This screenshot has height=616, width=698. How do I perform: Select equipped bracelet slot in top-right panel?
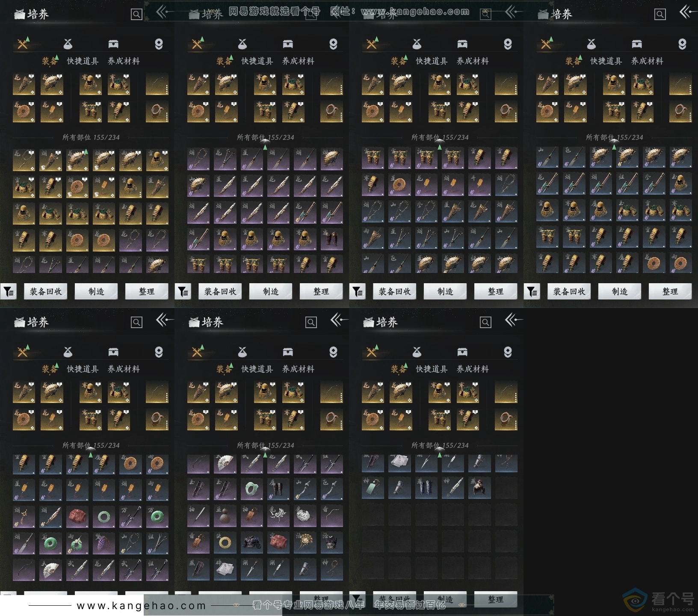(680, 112)
